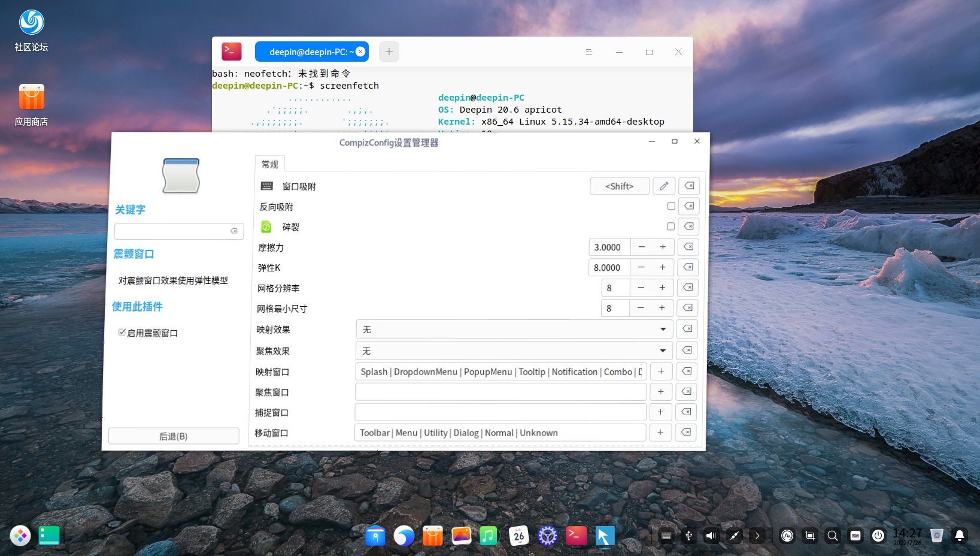Reset the 摩擦力 value to default
The height and width of the screenshot is (556, 980).
(x=688, y=247)
